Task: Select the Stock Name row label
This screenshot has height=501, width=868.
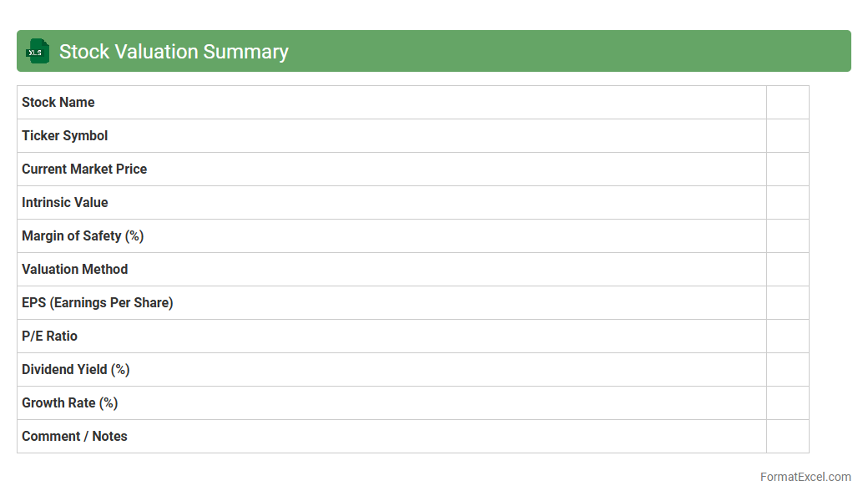Action: pos(58,102)
